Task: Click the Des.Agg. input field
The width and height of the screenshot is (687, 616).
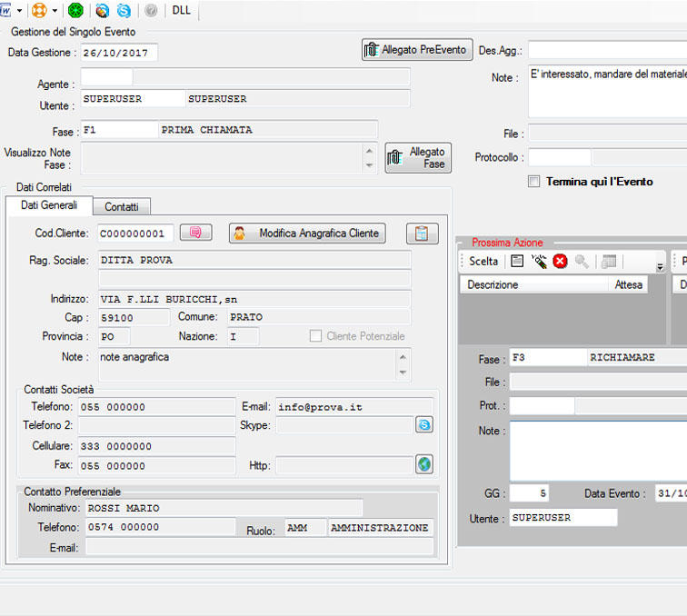Action: point(608,50)
